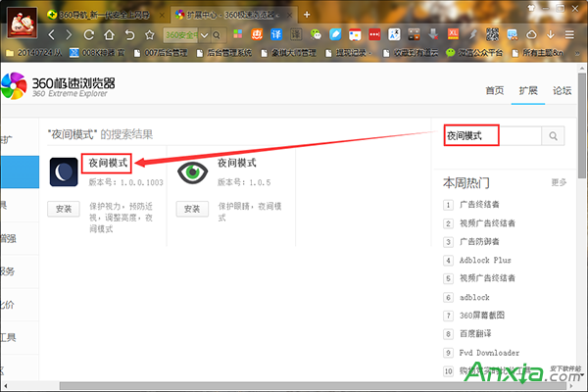Close the 扩展中心 tab
Viewport: 588px width, 392px height.
[x=289, y=15]
